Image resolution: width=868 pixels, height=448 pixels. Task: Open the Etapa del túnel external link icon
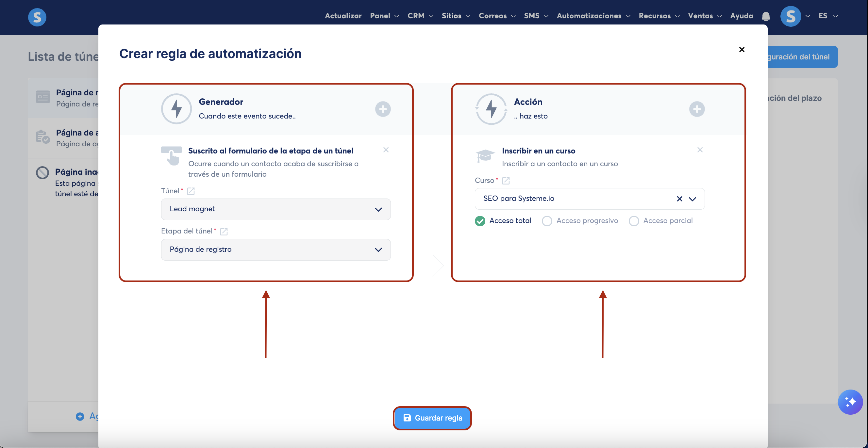click(224, 232)
